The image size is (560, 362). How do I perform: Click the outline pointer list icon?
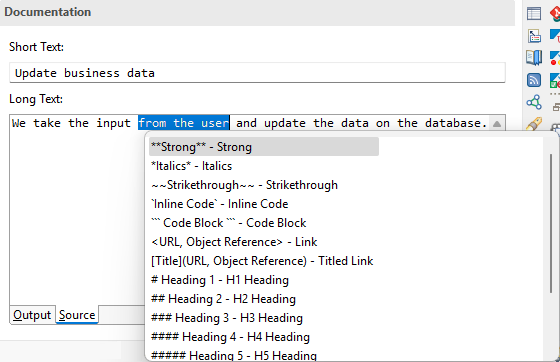tap(534, 36)
